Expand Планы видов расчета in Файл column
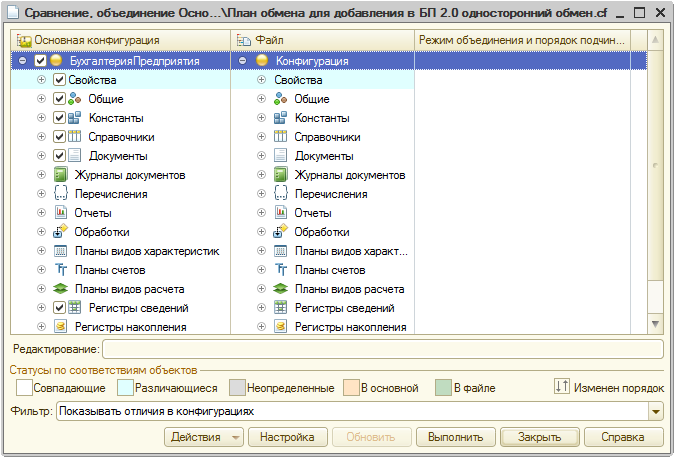Viewport: 674px width, 457px height. pyautogui.click(x=261, y=288)
